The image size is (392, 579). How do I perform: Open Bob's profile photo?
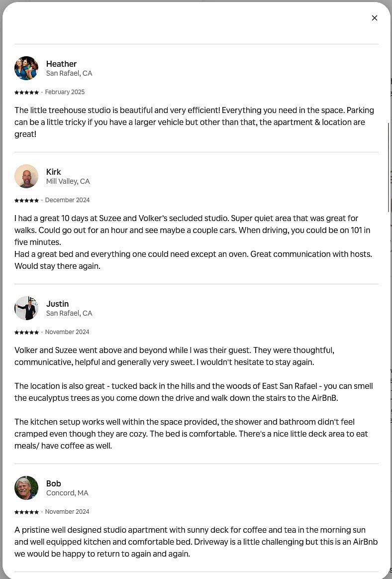coord(26,488)
